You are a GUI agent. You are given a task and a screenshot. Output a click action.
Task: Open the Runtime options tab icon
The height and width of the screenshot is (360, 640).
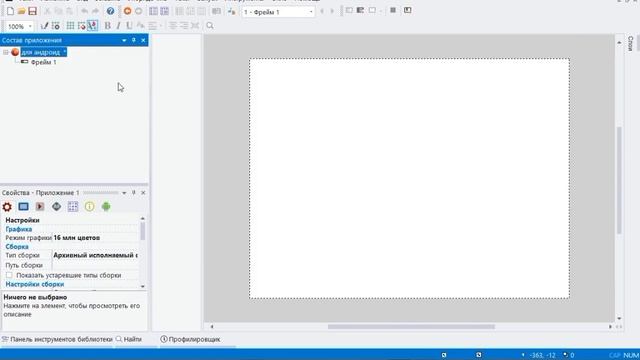(x=40, y=207)
